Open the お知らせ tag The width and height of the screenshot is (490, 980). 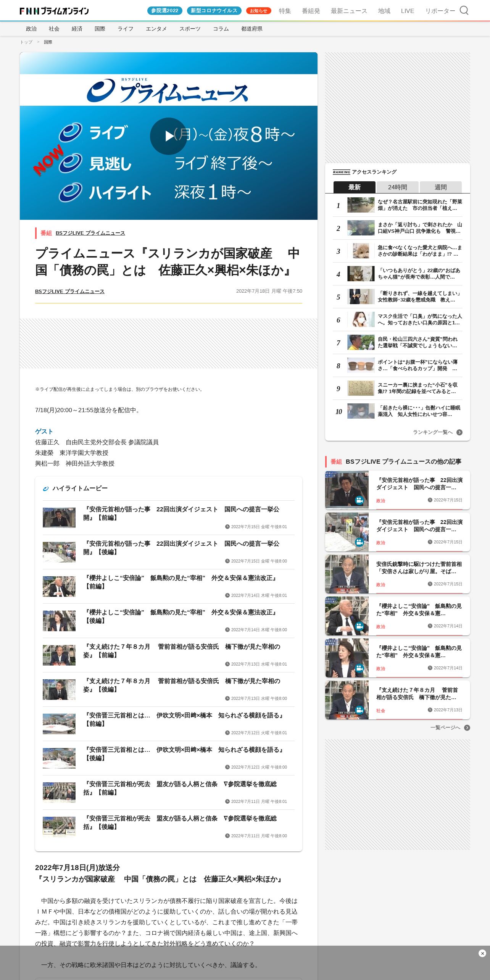pos(258,11)
